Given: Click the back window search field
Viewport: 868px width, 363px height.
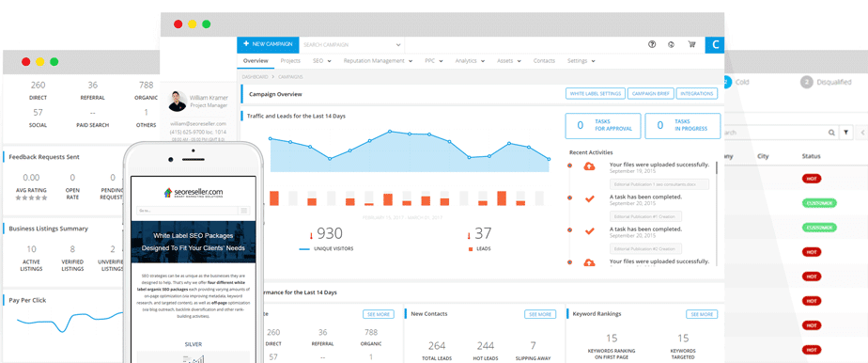Looking at the screenshot, I should (780, 133).
